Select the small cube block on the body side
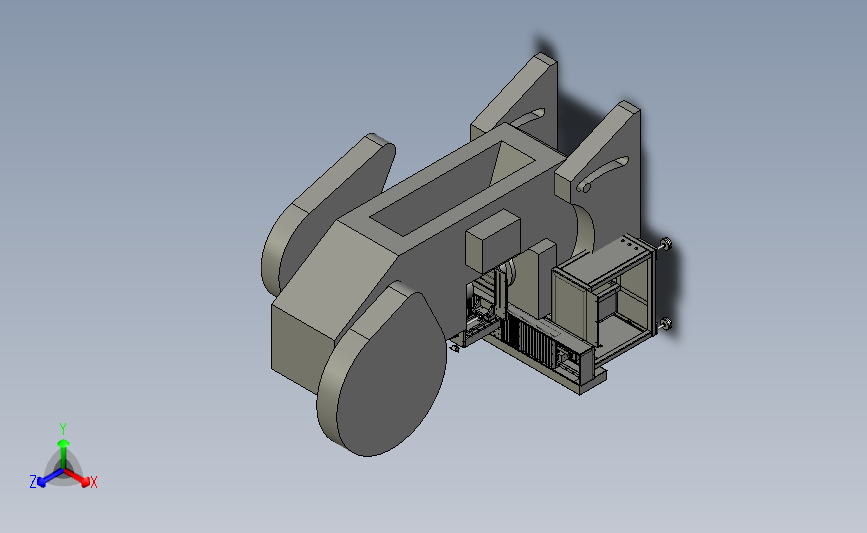 pos(493,240)
